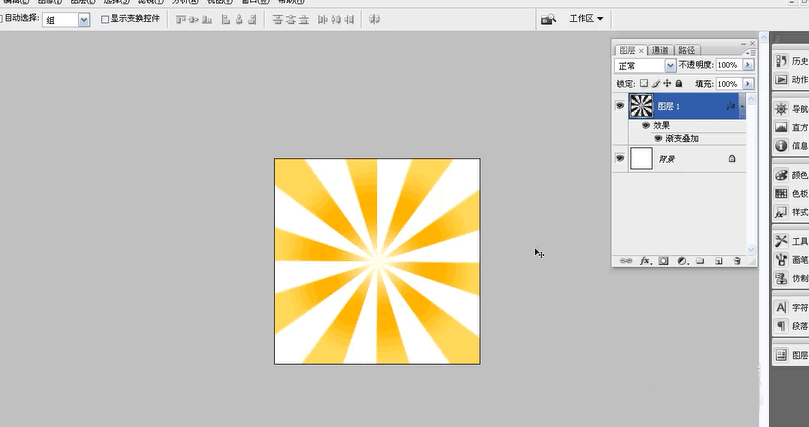Image resolution: width=809 pixels, height=427 pixels.
Task: Toggle visibility eye of 效果 effects
Action: (645, 125)
